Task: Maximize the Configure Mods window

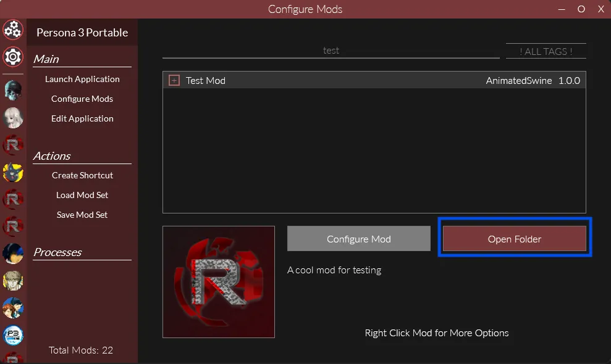Action: click(581, 9)
